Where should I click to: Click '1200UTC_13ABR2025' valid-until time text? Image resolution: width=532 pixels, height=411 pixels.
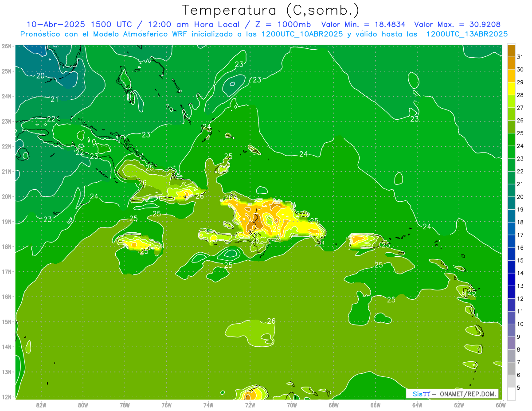466,34
